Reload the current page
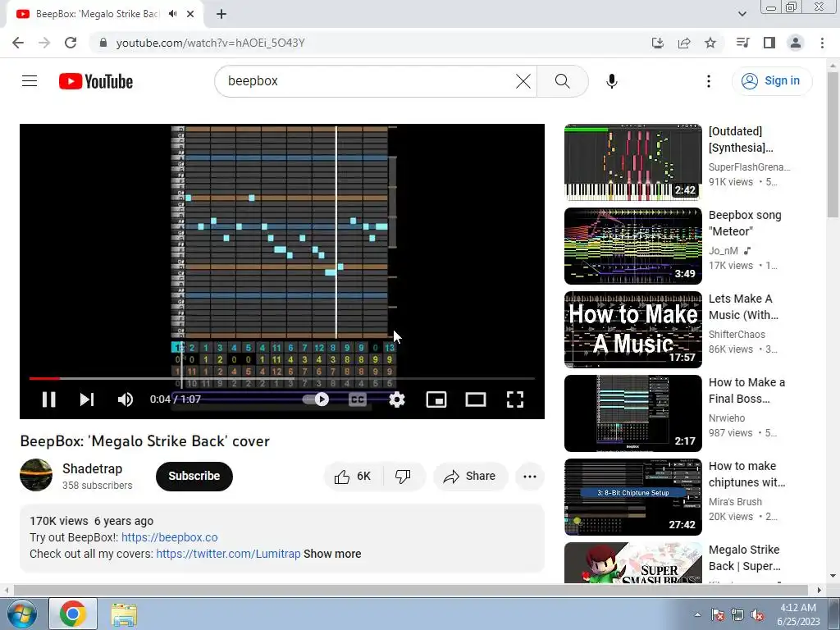Screen dimensions: 840x630 tap(71, 43)
